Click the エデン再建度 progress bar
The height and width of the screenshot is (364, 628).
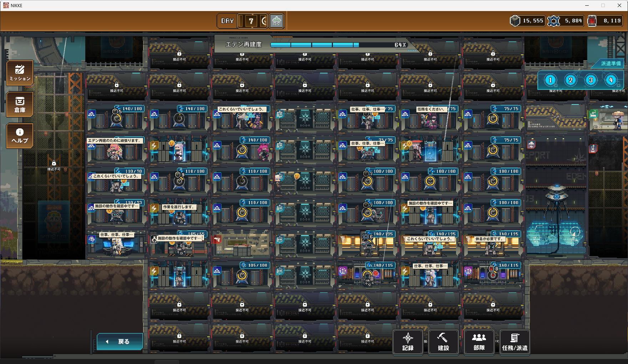[314, 45]
